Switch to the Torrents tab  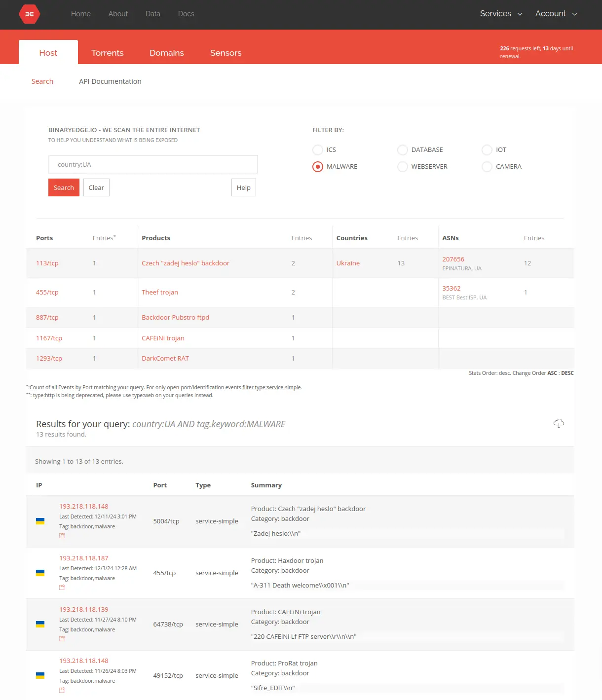point(107,53)
